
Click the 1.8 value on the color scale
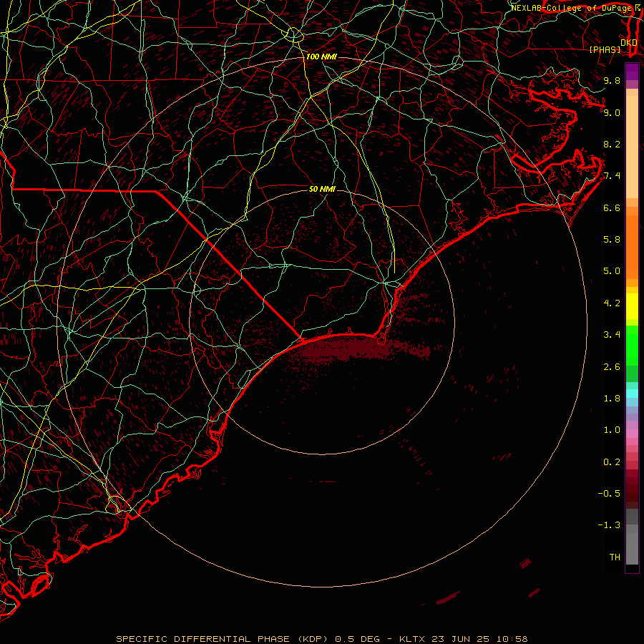click(x=612, y=399)
